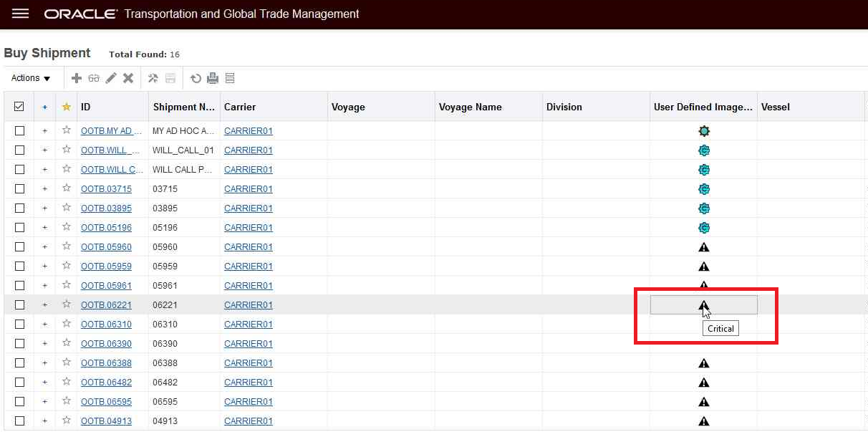Sort by ID column header
This screenshot has height=437, width=868.
coord(86,107)
